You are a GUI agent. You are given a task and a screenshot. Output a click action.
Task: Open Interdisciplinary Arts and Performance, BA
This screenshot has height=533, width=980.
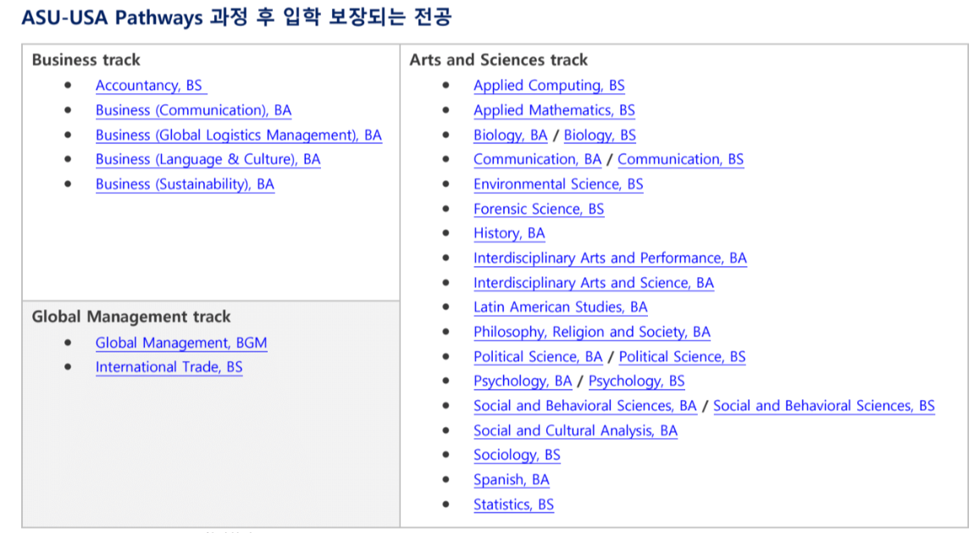[x=610, y=258]
